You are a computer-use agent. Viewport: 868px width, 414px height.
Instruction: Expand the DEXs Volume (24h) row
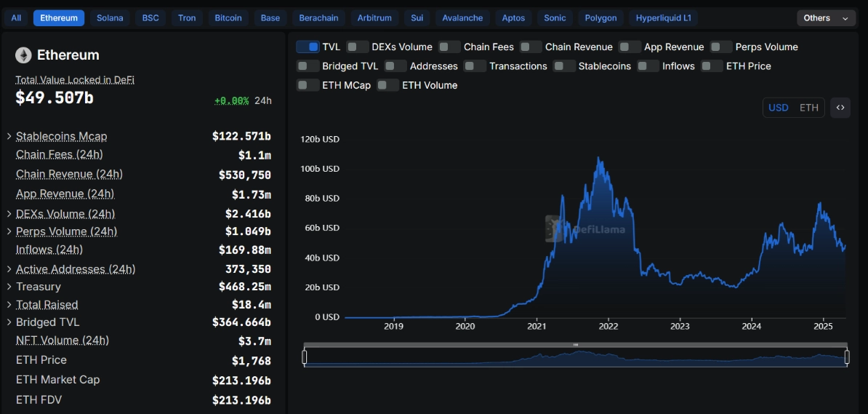(x=9, y=213)
